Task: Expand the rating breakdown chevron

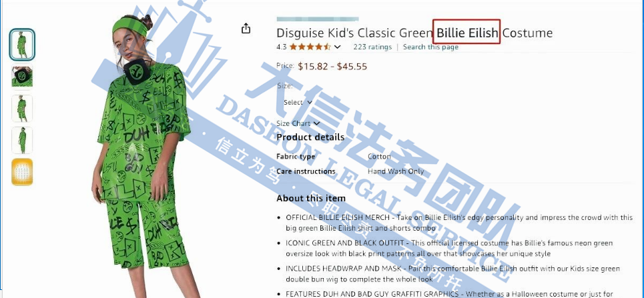Action: tap(338, 47)
